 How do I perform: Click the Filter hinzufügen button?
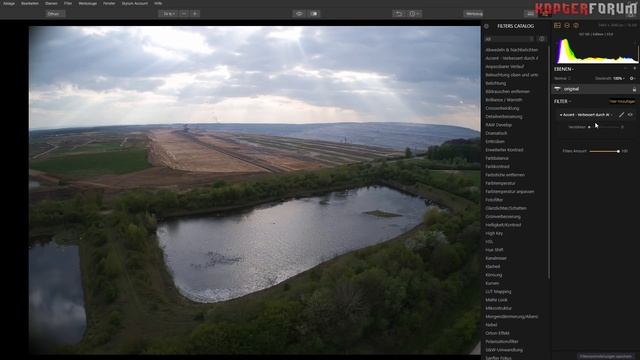click(622, 101)
